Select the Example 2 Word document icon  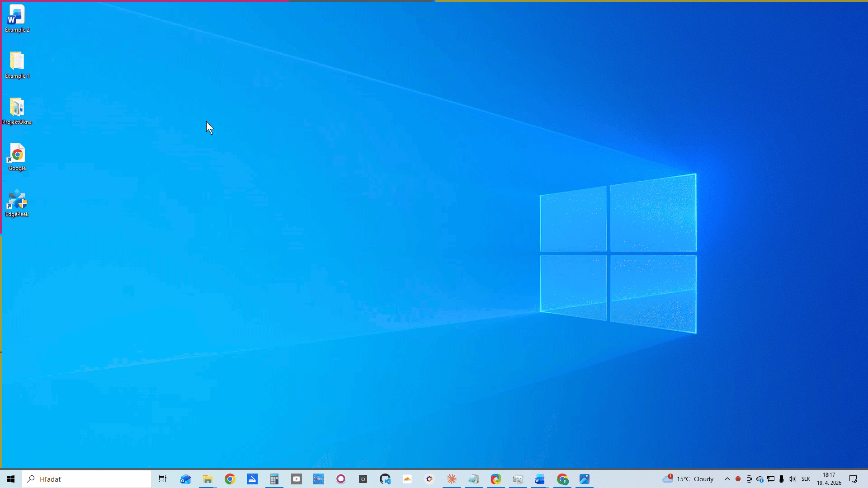17,19
